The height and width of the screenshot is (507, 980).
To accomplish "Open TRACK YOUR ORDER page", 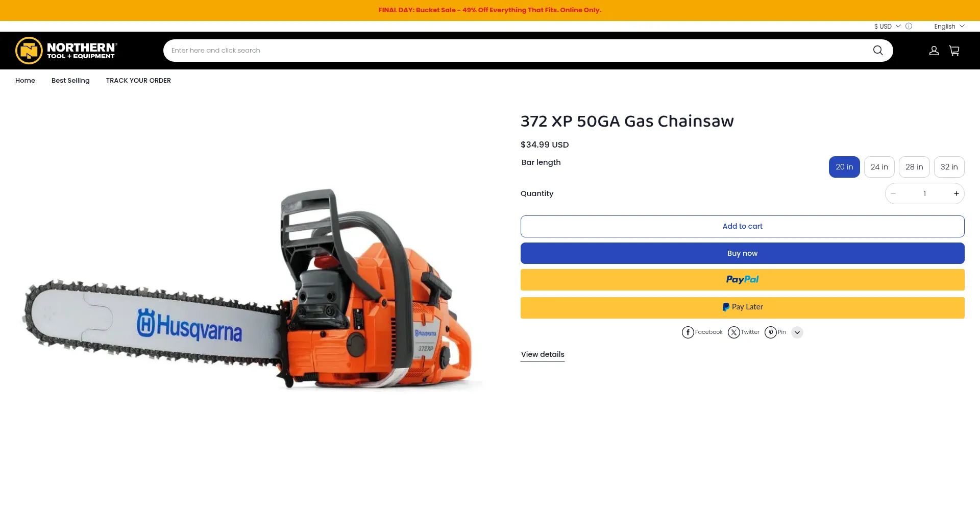I will point(138,81).
